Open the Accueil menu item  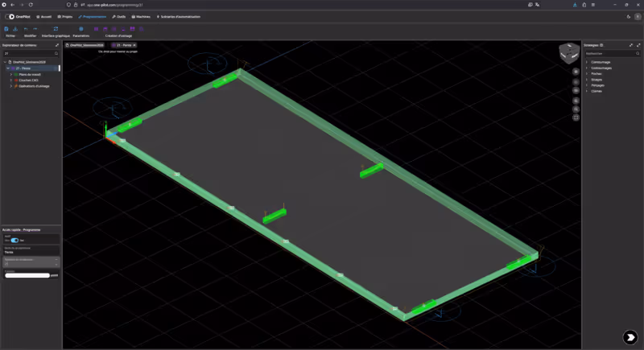[44, 17]
